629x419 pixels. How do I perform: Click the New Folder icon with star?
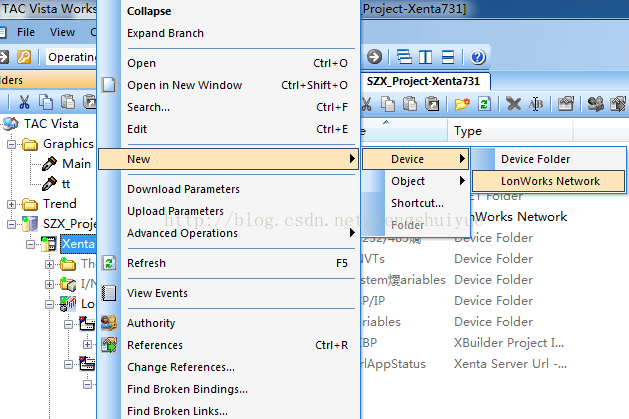point(462,104)
